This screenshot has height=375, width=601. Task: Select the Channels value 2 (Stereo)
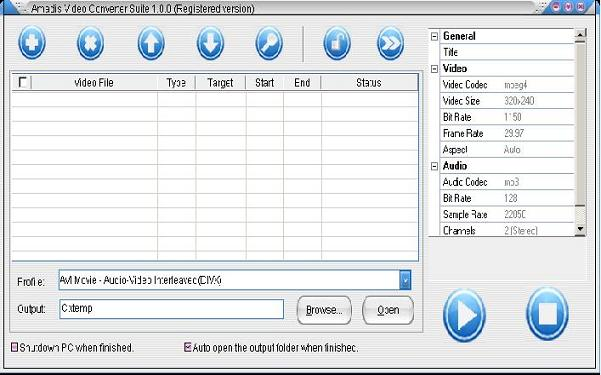521,230
